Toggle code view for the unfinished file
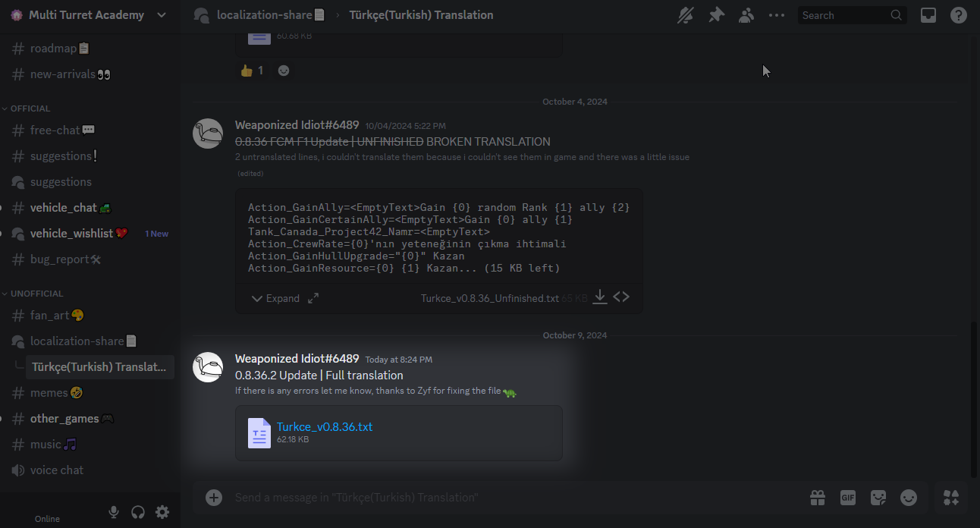Image resolution: width=980 pixels, height=528 pixels. coord(621,297)
